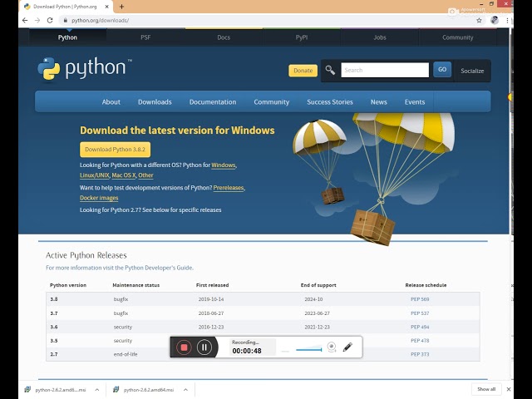Image resolution: width=532 pixels, height=399 pixels.
Task: Click the browser back arrow
Action: point(25,20)
